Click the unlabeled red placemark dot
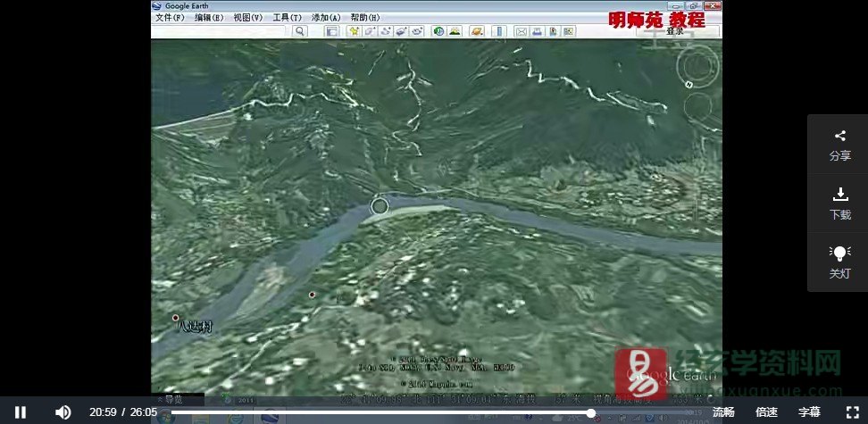This screenshot has height=424, width=868. [x=313, y=295]
